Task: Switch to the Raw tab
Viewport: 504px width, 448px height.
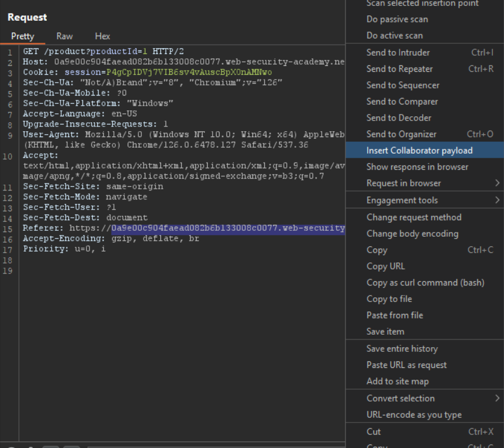Action: click(x=65, y=36)
